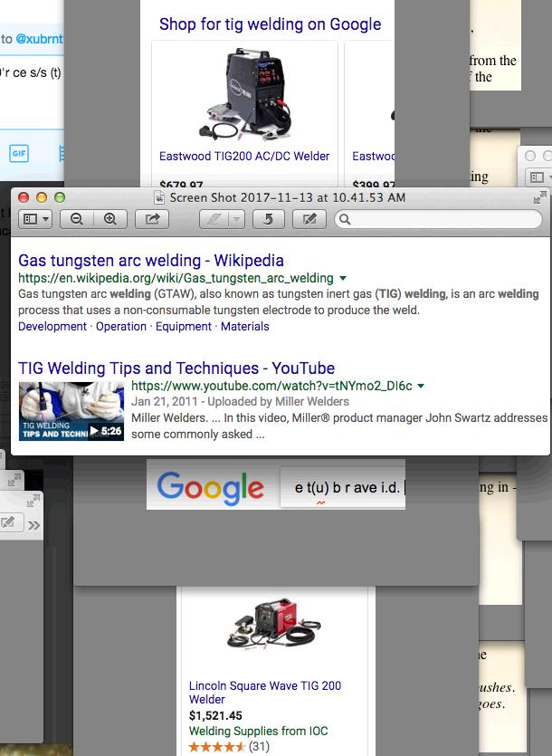Viewport: 552px width, 756px height.
Task: Open the sidebar view menu in Preview toolbar
Action: coord(35,219)
